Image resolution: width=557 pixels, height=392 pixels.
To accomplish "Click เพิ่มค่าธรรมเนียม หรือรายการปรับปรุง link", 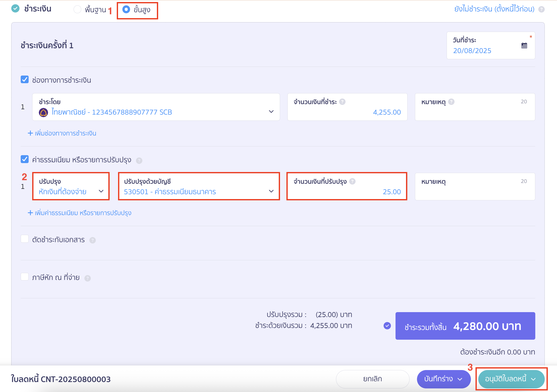I will 79,213.
